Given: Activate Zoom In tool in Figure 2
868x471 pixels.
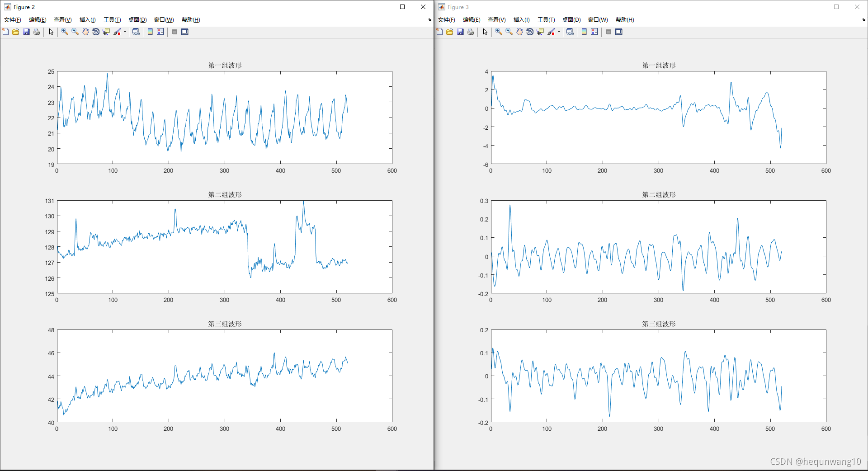Looking at the screenshot, I should (65, 32).
